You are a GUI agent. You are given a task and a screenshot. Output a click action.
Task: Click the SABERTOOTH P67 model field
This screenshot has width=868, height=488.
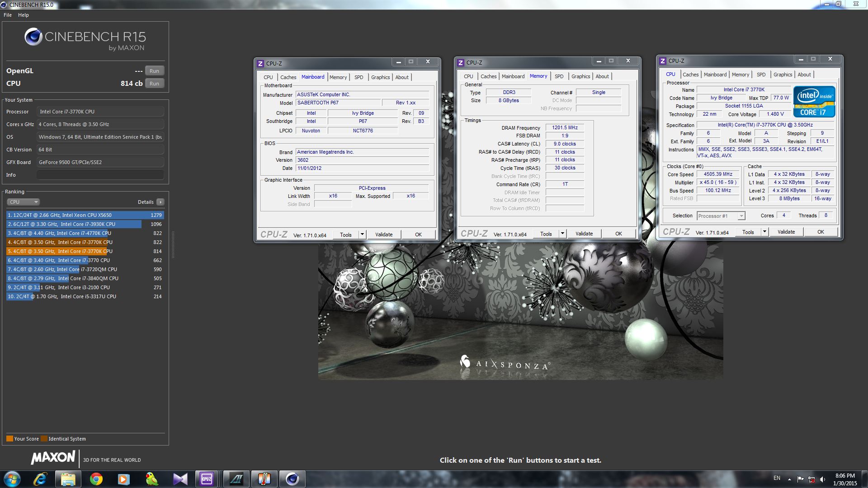pyautogui.click(x=338, y=103)
